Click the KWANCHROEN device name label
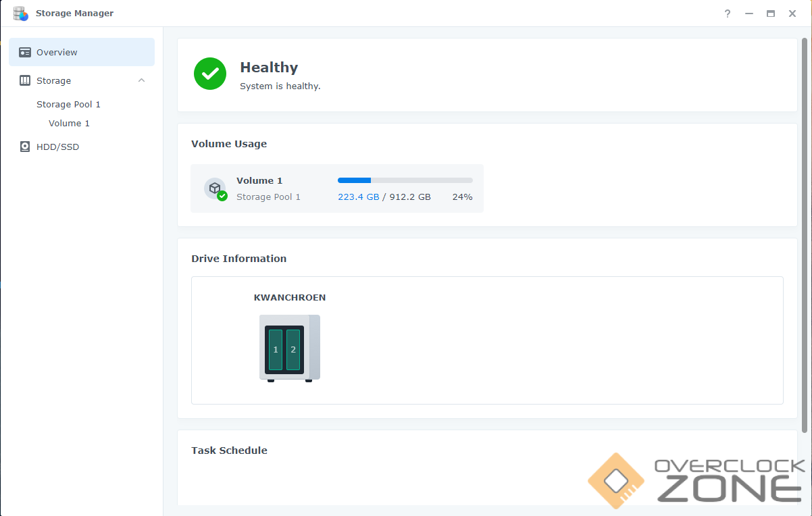 click(290, 297)
